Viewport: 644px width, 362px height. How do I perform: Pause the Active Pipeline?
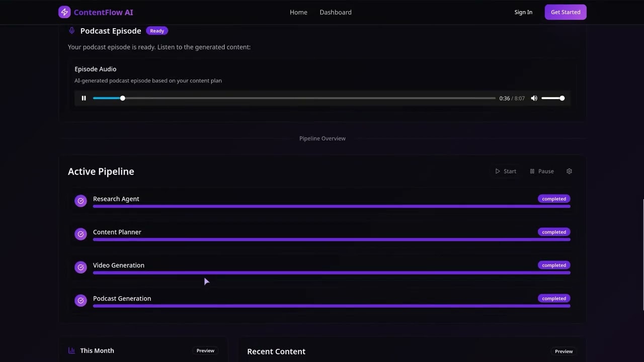pyautogui.click(x=542, y=171)
